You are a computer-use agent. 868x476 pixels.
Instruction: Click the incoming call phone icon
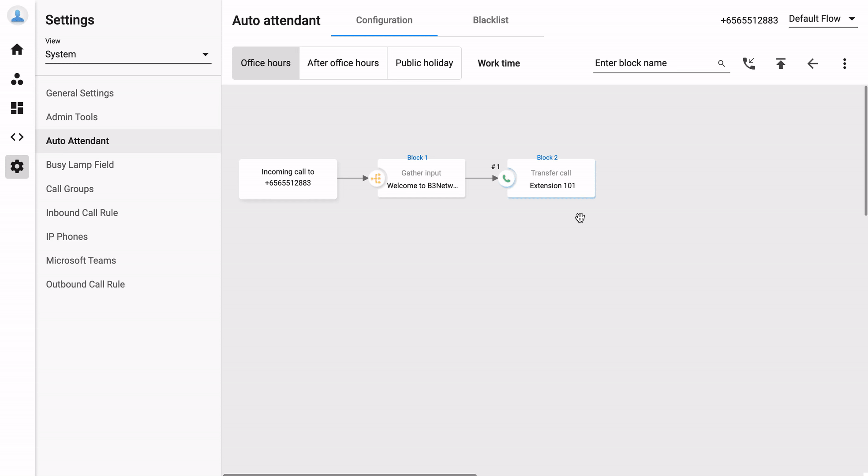click(x=749, y=63)
